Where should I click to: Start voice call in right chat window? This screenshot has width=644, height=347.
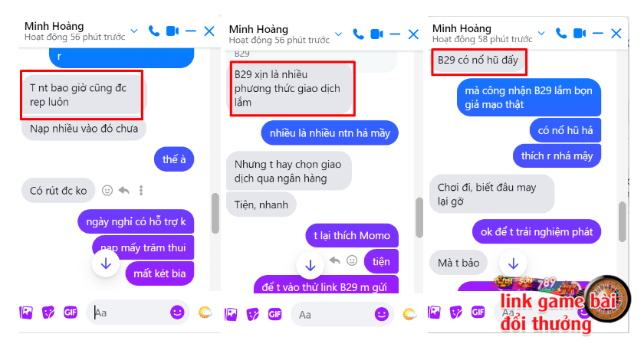tap(561, 33)
